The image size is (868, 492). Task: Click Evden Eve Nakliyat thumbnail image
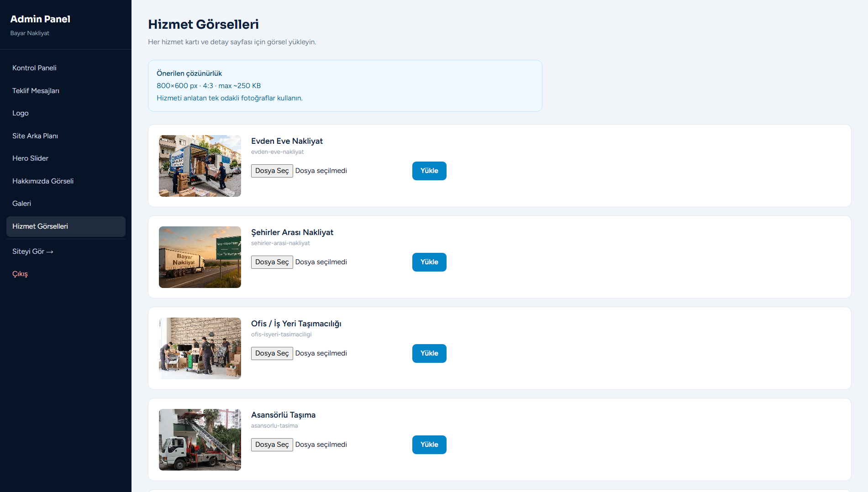click(200, 166)
